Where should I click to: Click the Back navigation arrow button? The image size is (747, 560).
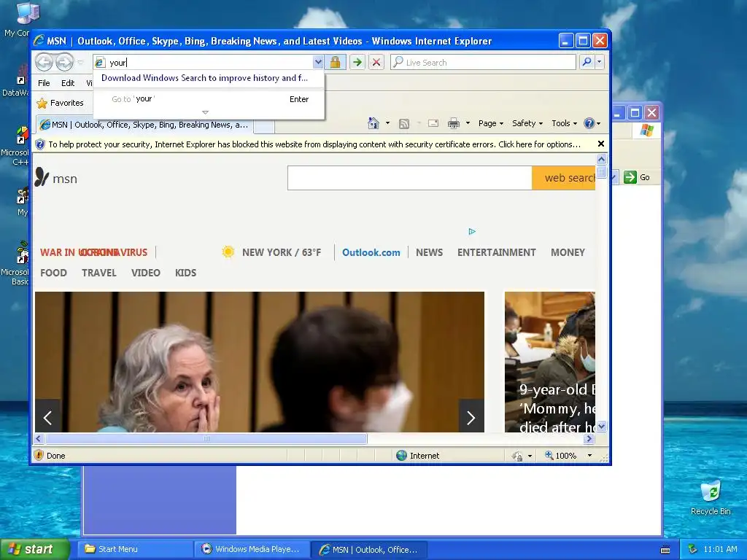[44, 62]
